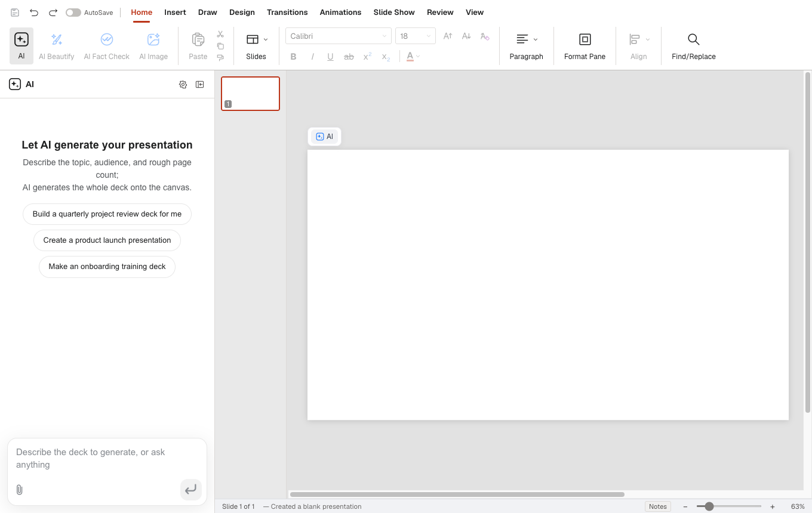Open Find/Replace

coord(694,46)
